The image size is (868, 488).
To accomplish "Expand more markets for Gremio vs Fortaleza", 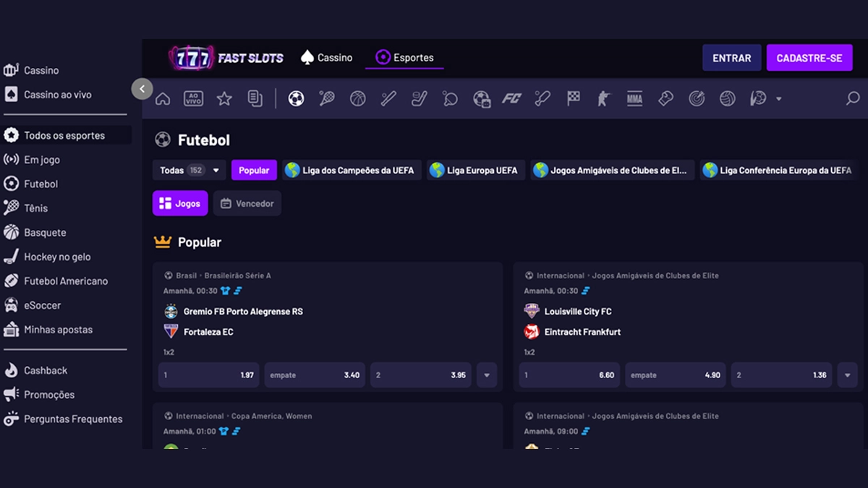I will [487, 375].
